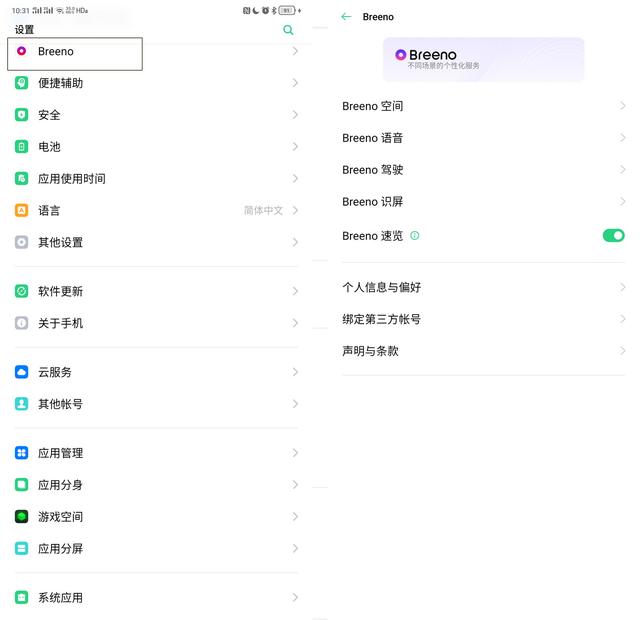640x620 pixels.
Task: Open 关于手机 entry
Action: 156,323
